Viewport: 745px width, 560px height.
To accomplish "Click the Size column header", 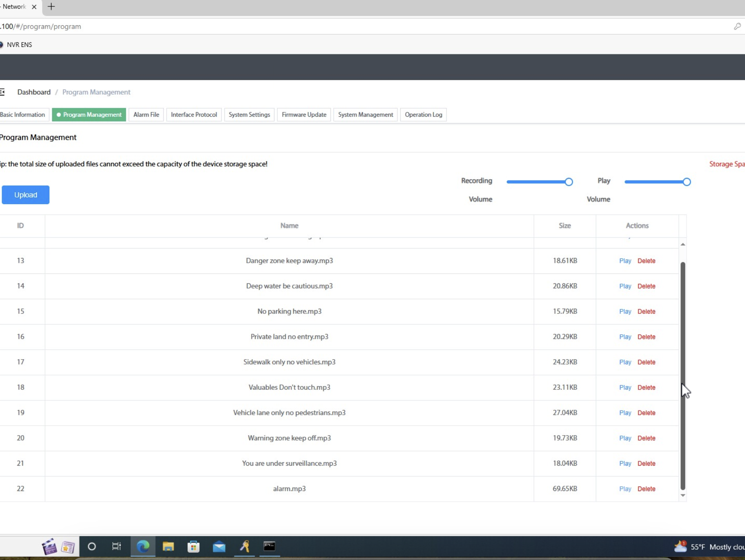I will coord(564,225).
